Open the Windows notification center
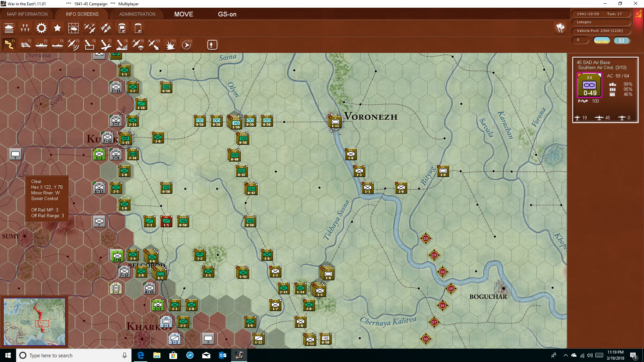The height and width of the screenshot is (362, 644). pos(633,356)
